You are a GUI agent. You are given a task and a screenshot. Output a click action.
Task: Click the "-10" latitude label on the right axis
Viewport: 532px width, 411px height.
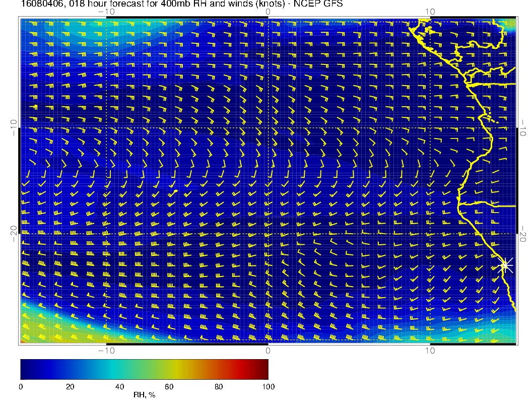coord(522,128)
